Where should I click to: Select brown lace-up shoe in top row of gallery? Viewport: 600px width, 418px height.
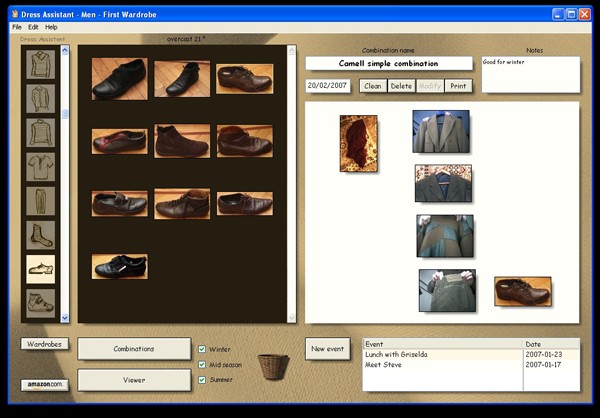tap(245, 79)
